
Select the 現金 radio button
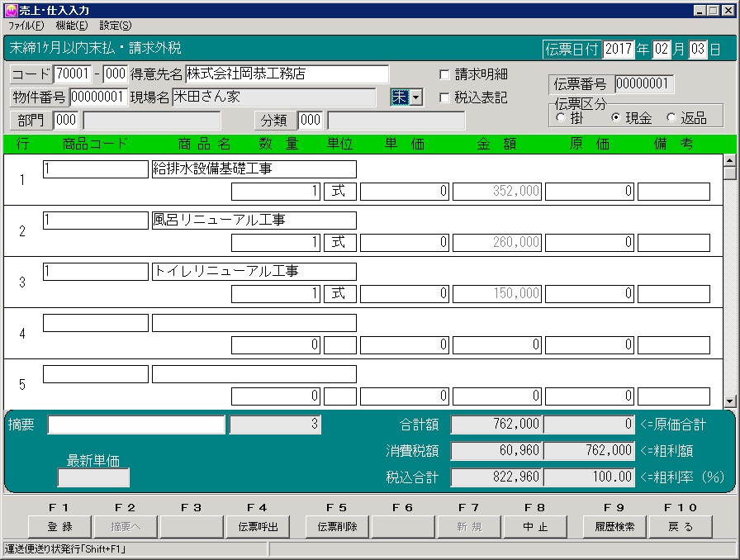[x=615, y=117]
